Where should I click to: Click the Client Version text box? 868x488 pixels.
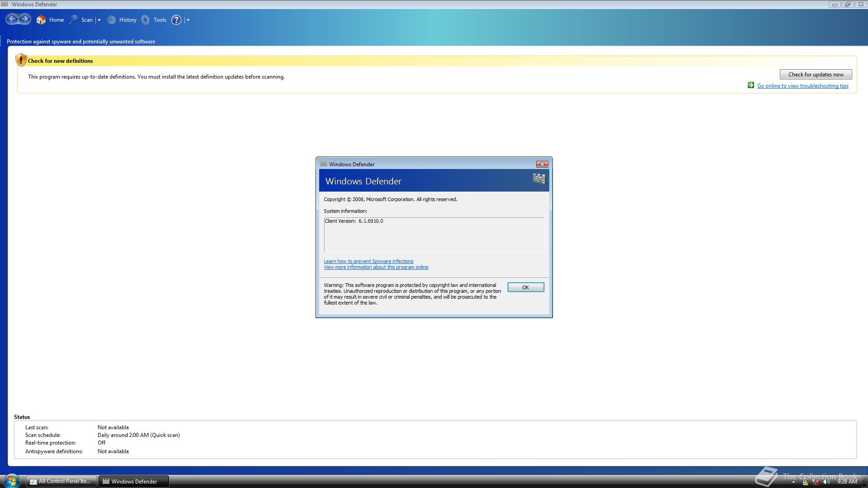[434, 235]
